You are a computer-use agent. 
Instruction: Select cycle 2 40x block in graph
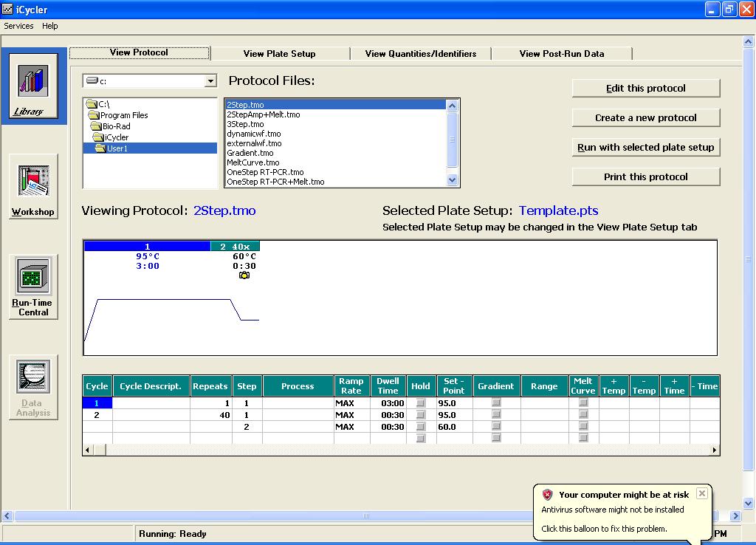pyautogui.click(x=236, y=247)
